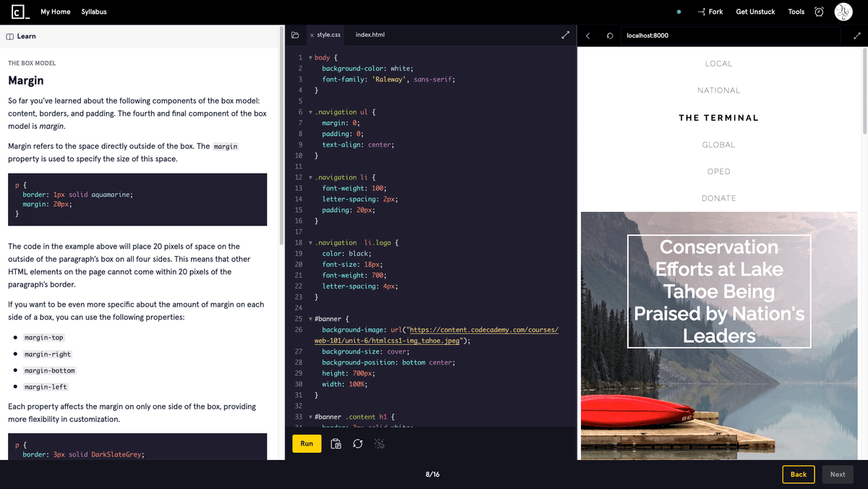This screenshot has width=868, height=489.
Task: Open the Codecademy logo home link
Action: tap(21, 12)
